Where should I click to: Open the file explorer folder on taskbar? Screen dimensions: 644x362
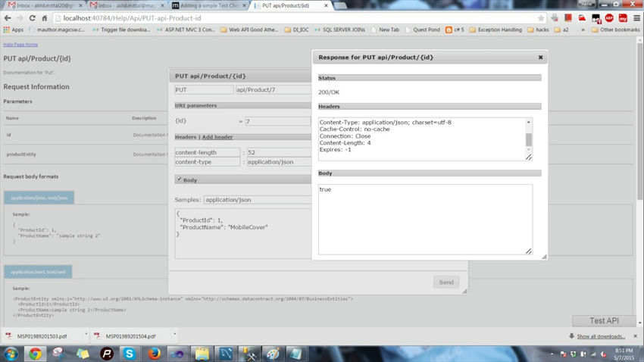coord(202,354)
